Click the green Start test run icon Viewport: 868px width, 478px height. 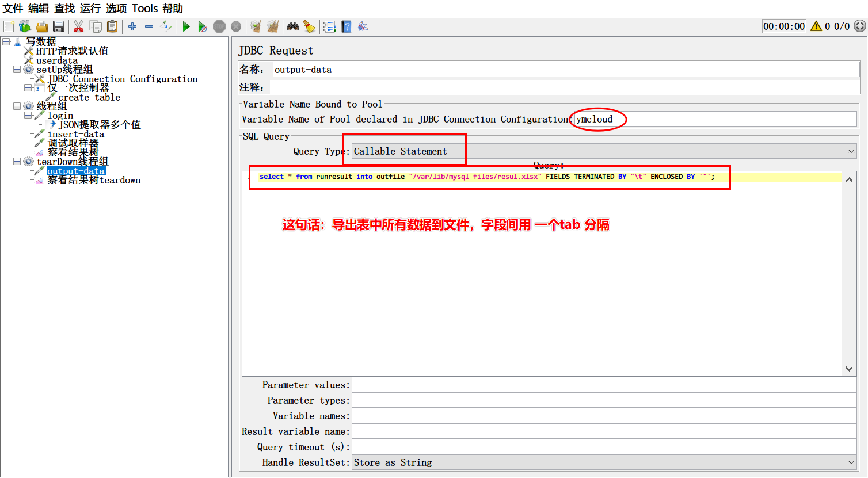186,26
